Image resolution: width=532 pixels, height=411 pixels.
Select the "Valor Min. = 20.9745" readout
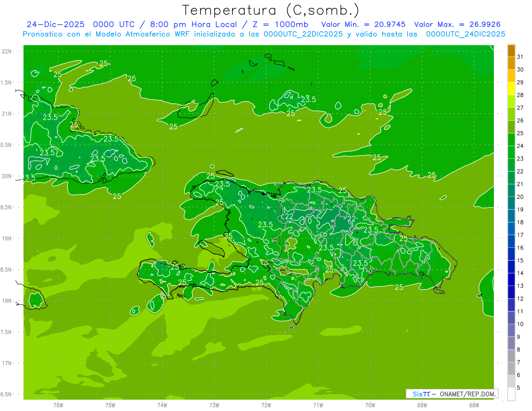[363, 24]
